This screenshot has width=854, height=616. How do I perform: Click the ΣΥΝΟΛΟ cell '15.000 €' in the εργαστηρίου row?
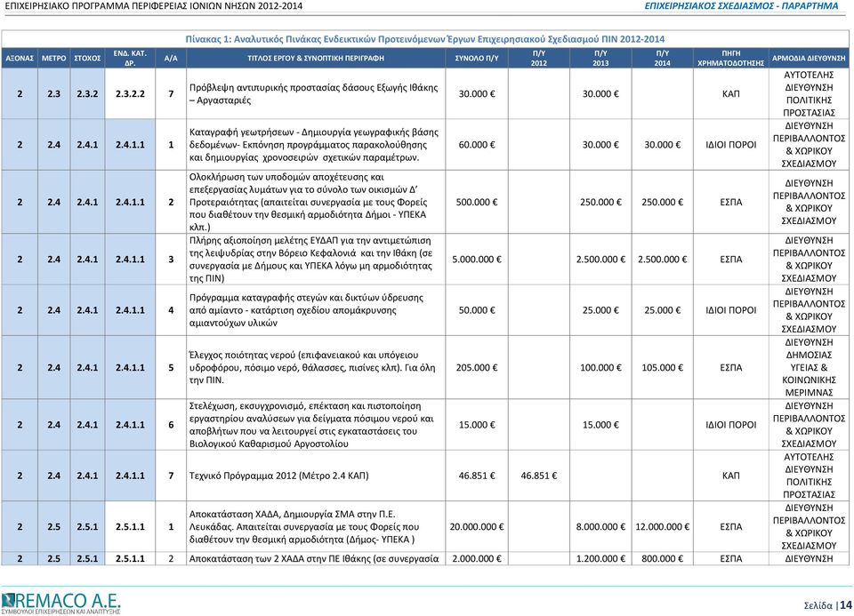[x=477, y=425]
